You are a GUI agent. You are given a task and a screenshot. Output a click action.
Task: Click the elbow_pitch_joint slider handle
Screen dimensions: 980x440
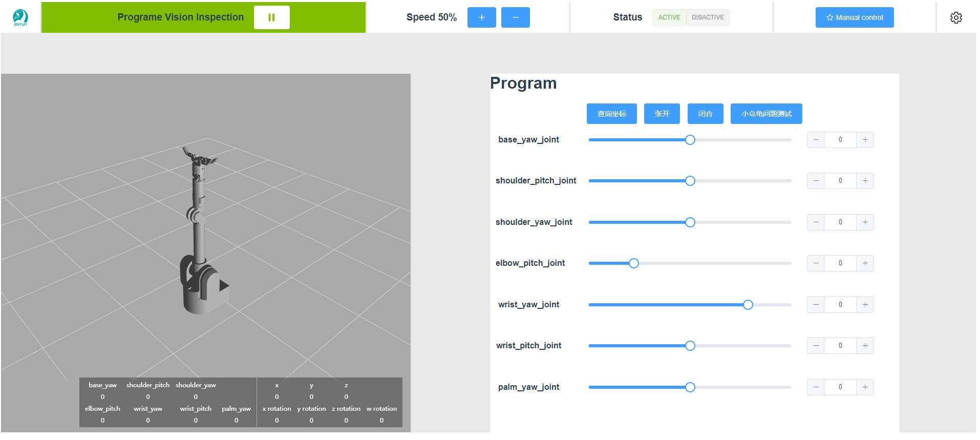tap(633, 263)
